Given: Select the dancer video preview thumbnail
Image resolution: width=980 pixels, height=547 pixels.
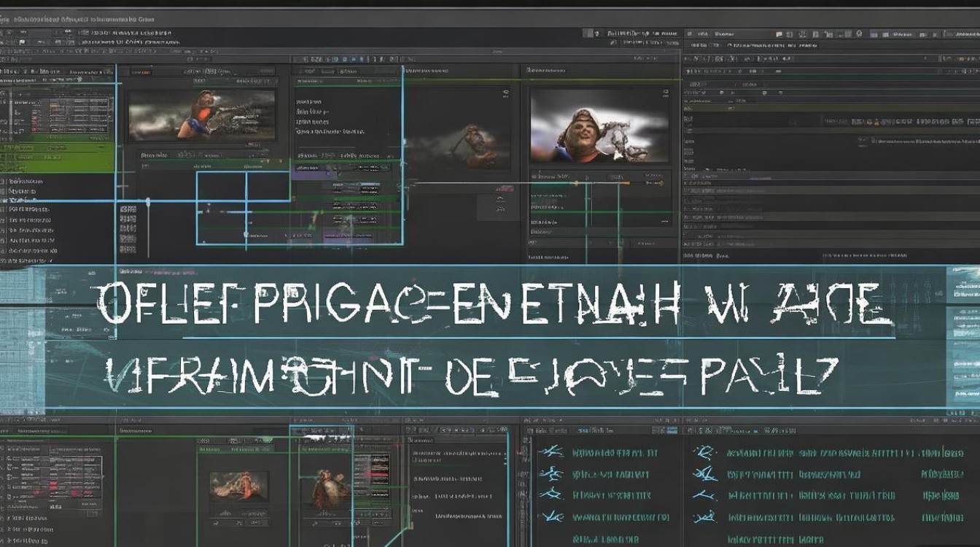Looking at the screenshot, I should tap(202, 115).
